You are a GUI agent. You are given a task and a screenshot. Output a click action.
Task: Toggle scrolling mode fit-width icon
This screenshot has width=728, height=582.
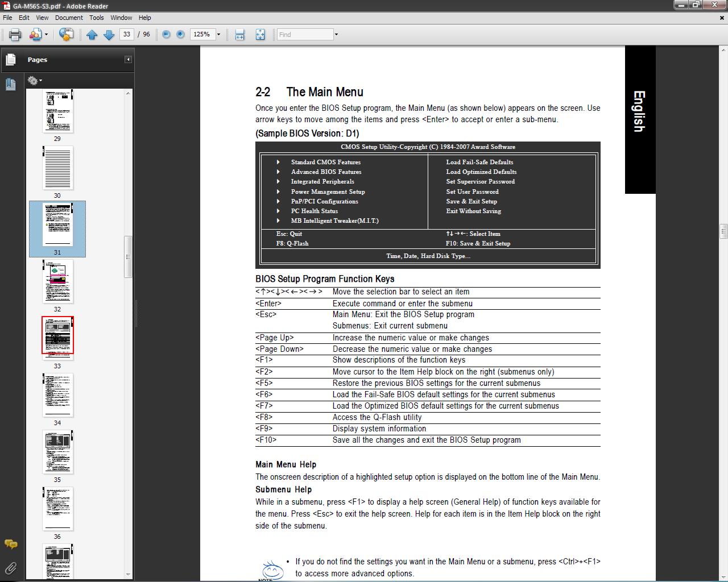[240, 35]
